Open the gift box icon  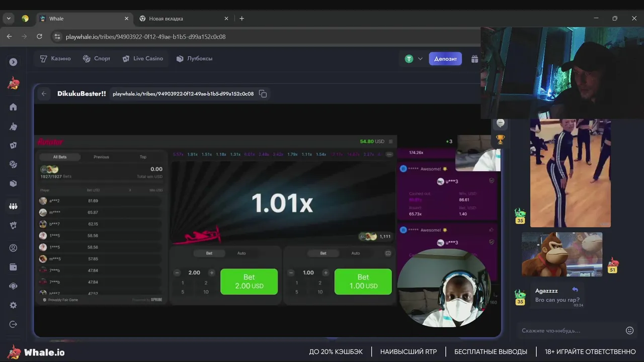tap(474, 59)
